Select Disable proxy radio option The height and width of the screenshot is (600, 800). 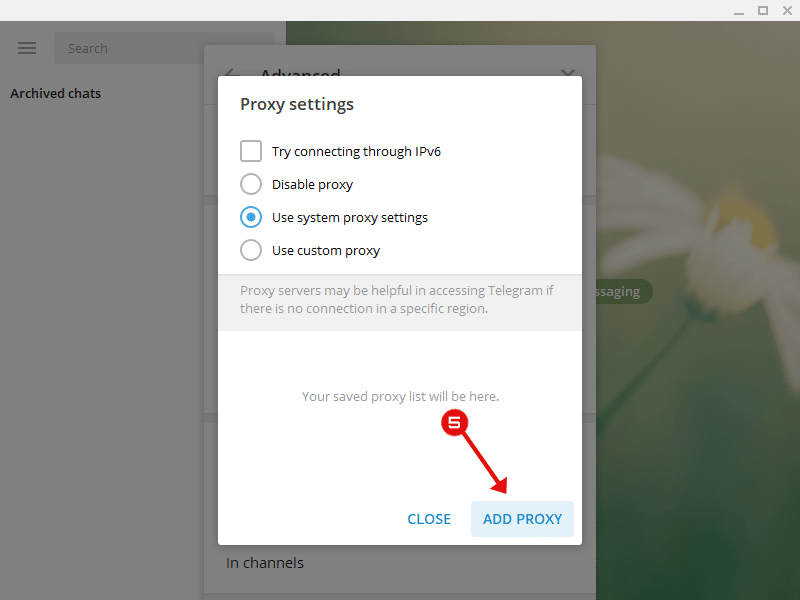click(x=251, y=184)
